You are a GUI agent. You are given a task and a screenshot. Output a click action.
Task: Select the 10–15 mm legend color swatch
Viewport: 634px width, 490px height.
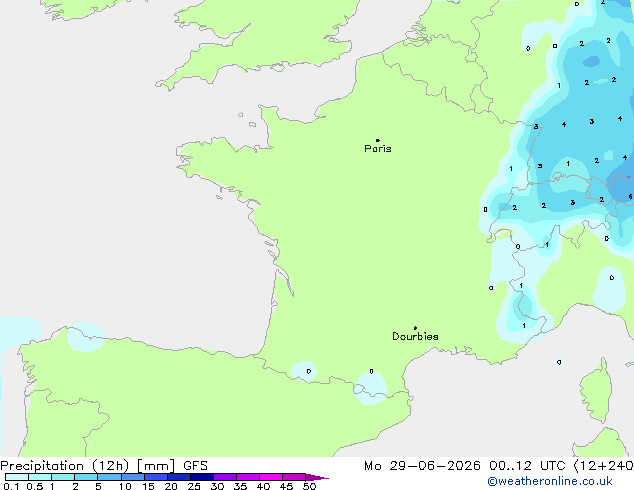tap(133, 477)
